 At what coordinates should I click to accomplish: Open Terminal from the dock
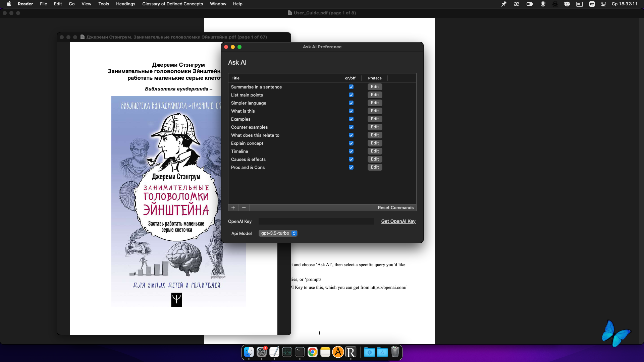click(300, 352)
